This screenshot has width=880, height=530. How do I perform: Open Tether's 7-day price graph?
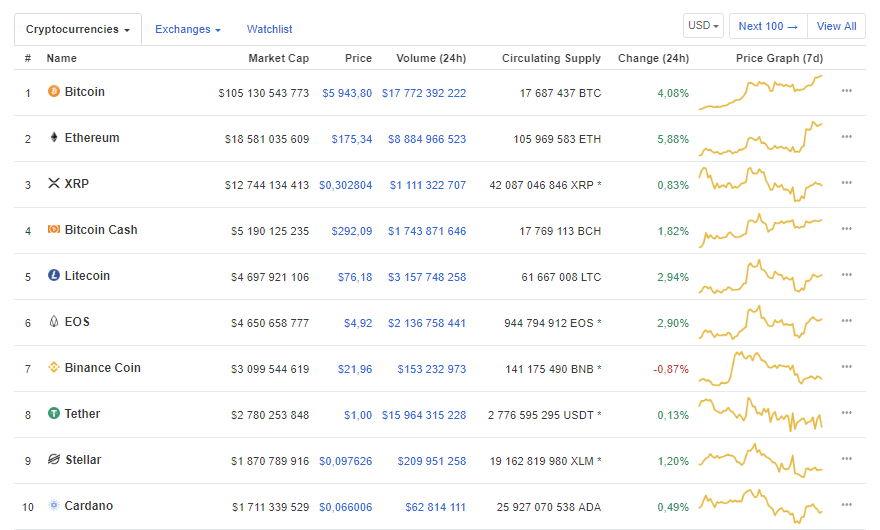pos(760,414)
